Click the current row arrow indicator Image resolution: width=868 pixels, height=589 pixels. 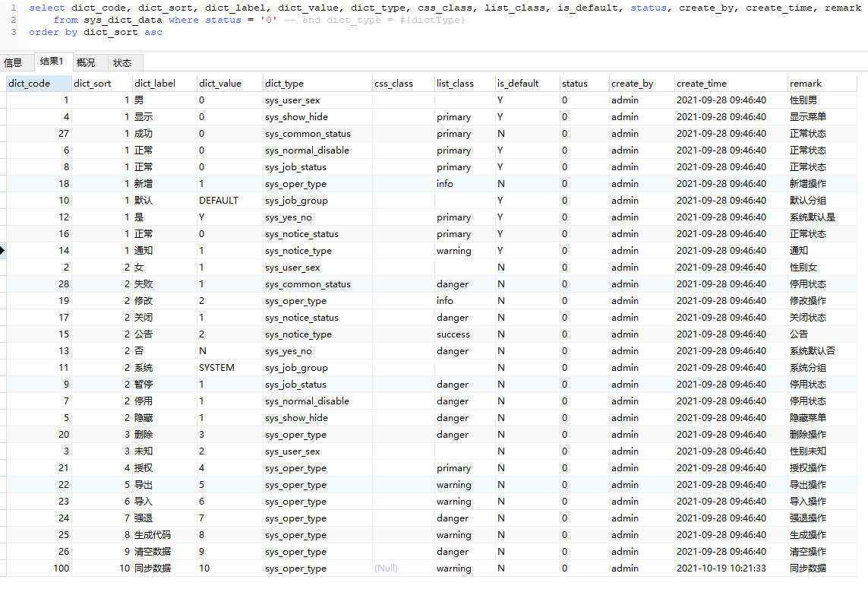3,251
